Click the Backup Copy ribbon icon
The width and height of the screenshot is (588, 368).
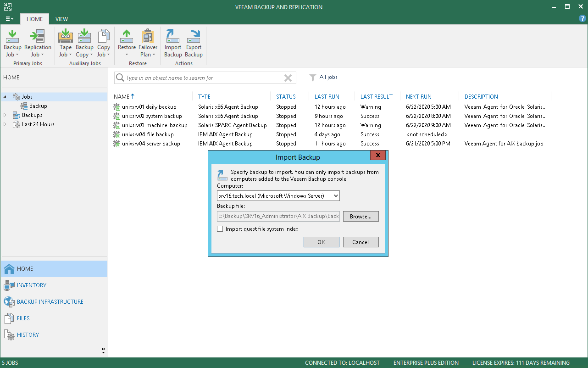click(x=84, y=36)
